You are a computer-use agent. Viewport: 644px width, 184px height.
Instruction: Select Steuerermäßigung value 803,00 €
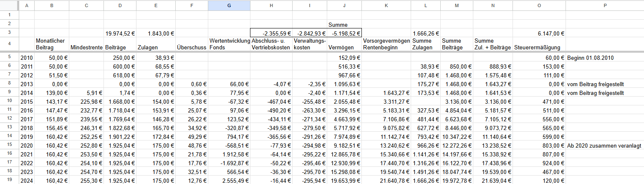click(x=539, y=146)
